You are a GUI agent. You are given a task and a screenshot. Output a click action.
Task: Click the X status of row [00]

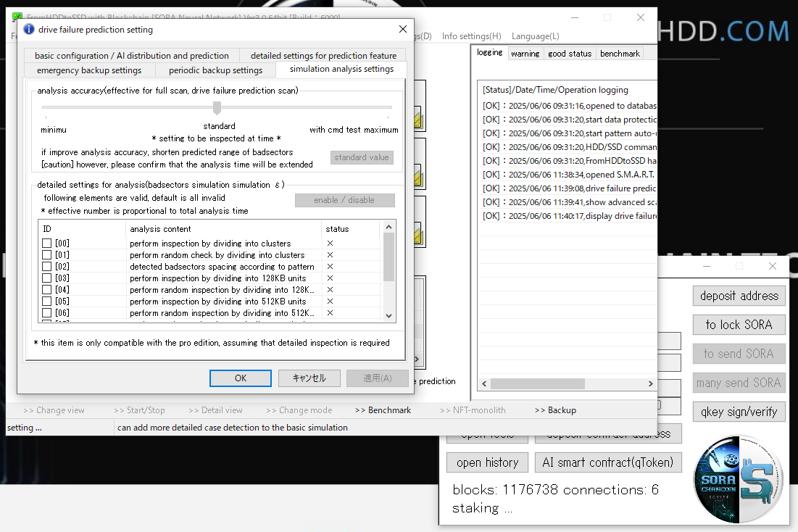click(x=330, y=244)
